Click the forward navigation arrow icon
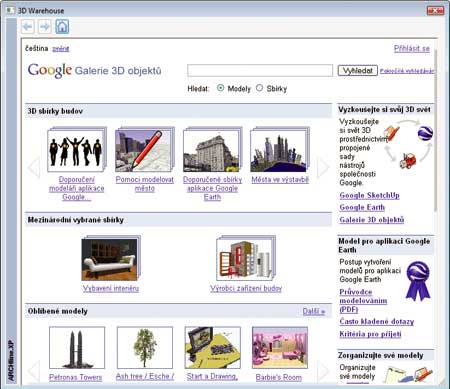 (45, 26)
